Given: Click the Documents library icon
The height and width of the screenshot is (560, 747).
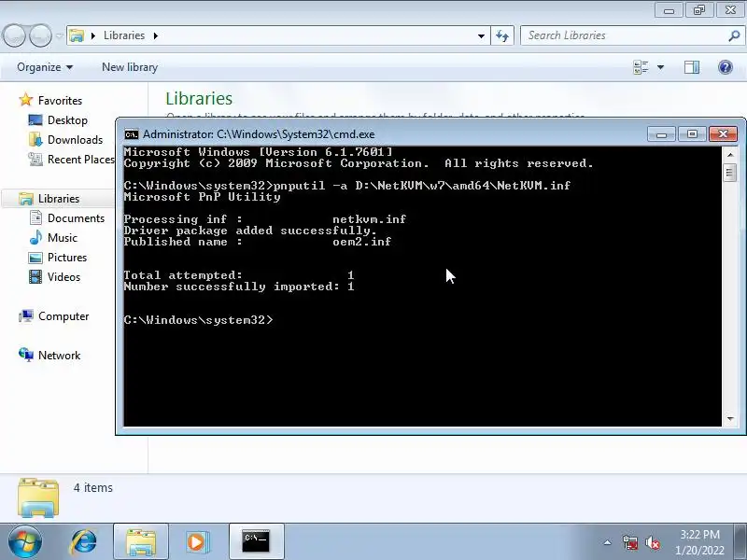Looking at the screenshot, I should 35,217.
